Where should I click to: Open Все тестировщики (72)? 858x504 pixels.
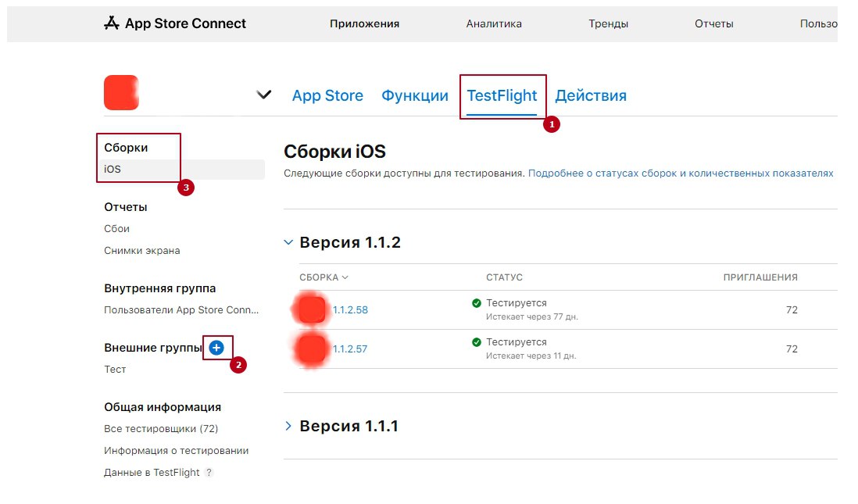point(161,428)
